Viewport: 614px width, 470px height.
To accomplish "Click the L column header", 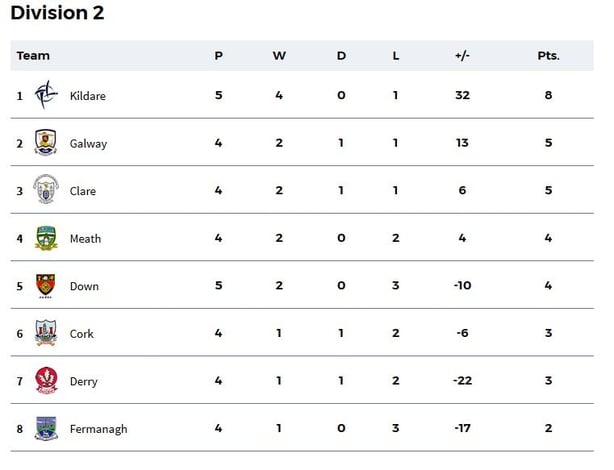I will click(396, 56).
